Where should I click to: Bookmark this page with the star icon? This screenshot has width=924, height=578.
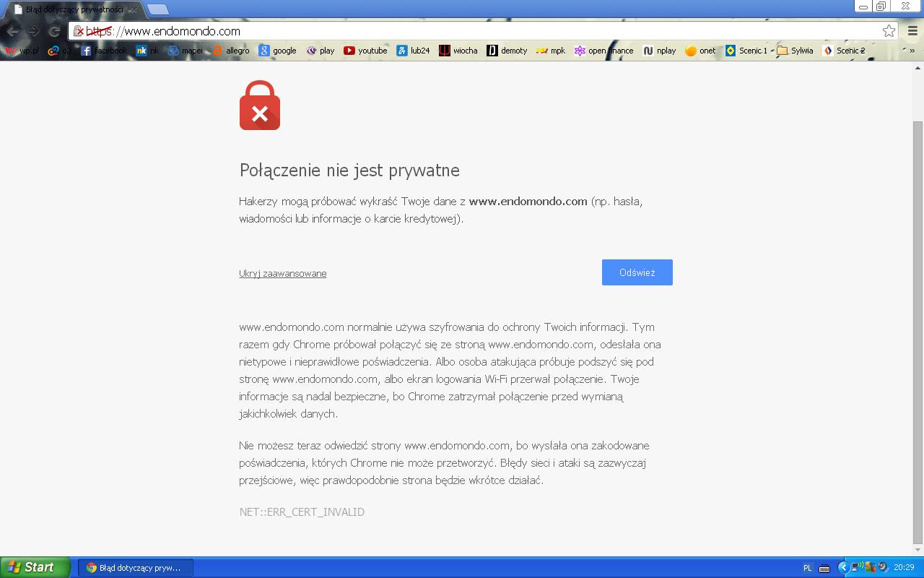coord(889,31)
